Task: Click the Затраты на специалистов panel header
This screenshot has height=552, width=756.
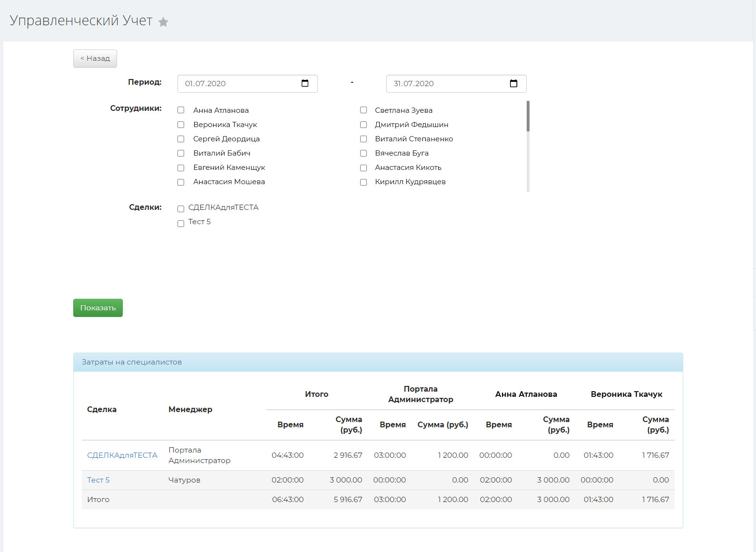Action: point(378,362)
